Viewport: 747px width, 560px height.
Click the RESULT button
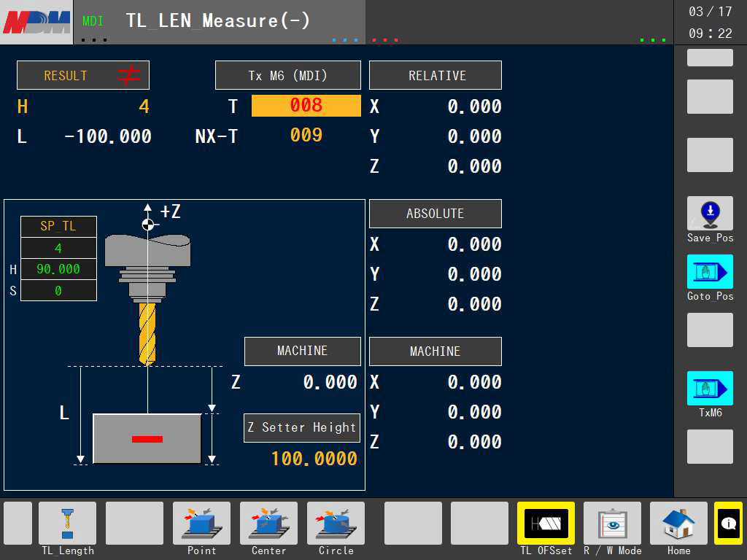click(83, 75)
